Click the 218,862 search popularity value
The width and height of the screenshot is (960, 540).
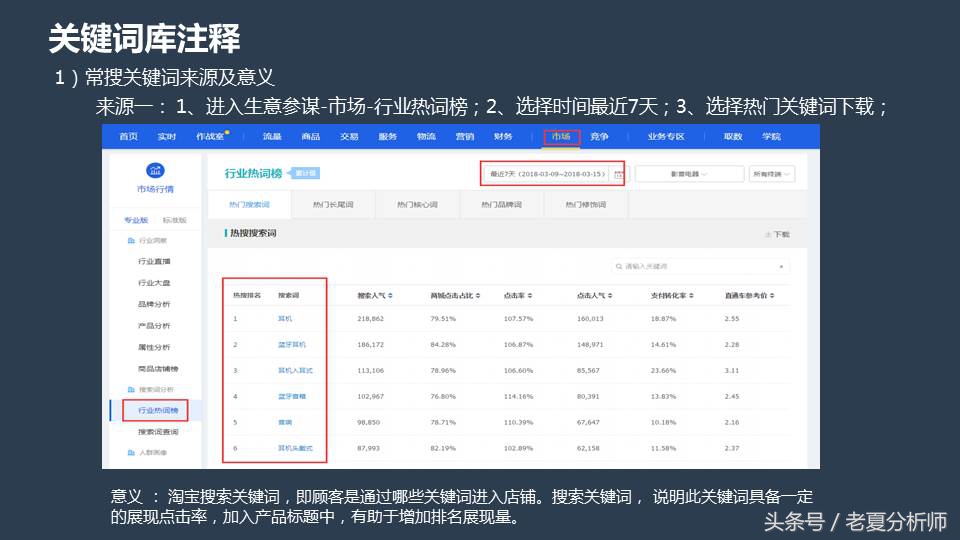[370, 318]
